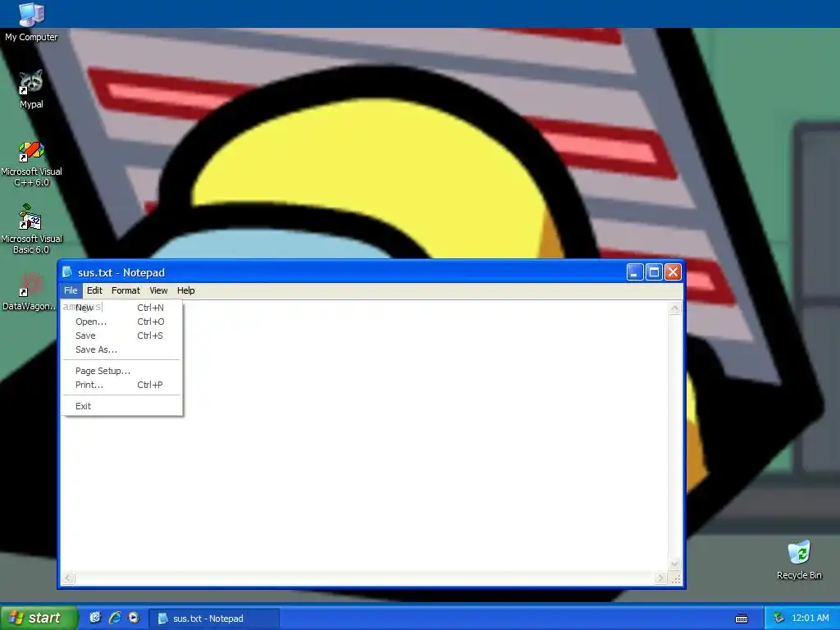
Task: Close the open File menu
Action: pos(71,290)
